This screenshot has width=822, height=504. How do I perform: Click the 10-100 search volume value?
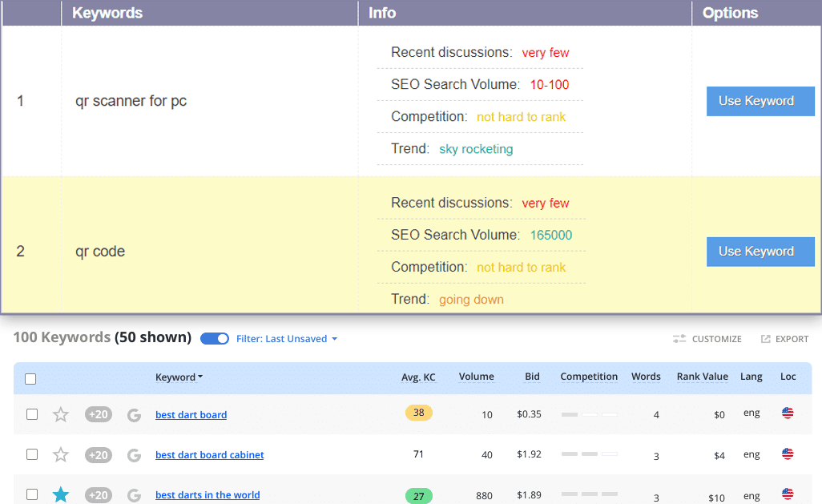point(550,84)
